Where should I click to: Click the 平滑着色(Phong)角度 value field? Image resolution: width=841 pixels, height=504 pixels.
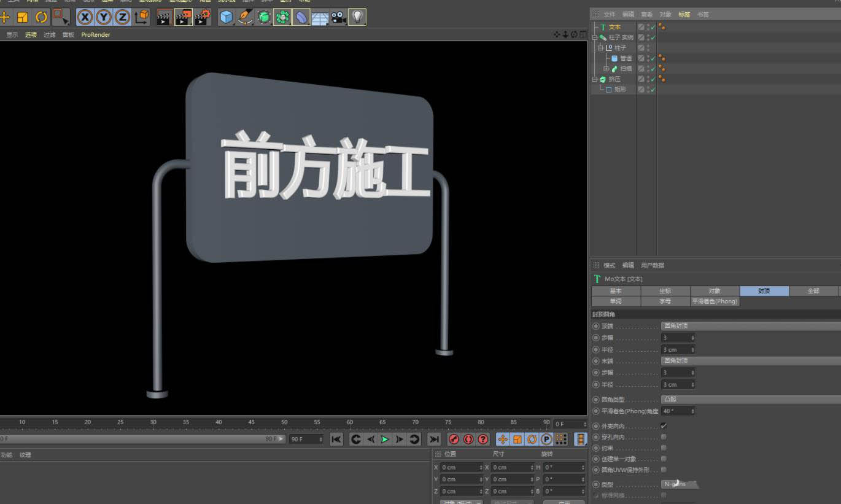675,411
